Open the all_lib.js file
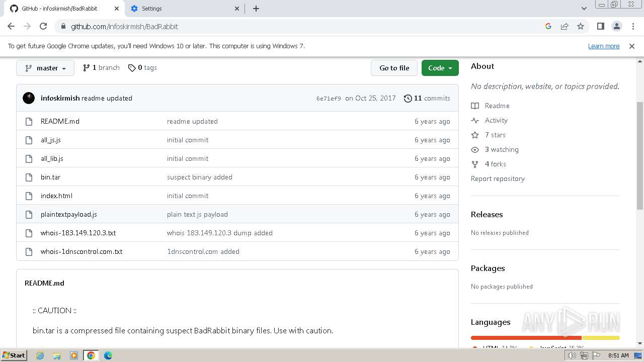This screenshot has height=362, width=644. [x=52, y=158]
